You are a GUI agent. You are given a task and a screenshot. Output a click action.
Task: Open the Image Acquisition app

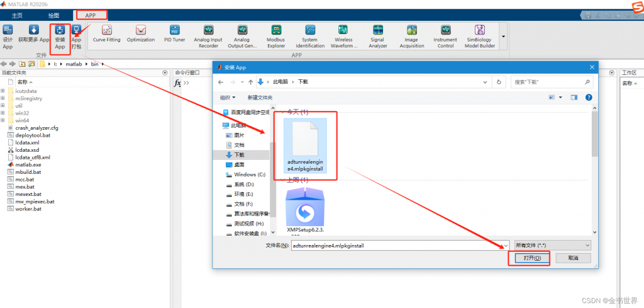412,37
